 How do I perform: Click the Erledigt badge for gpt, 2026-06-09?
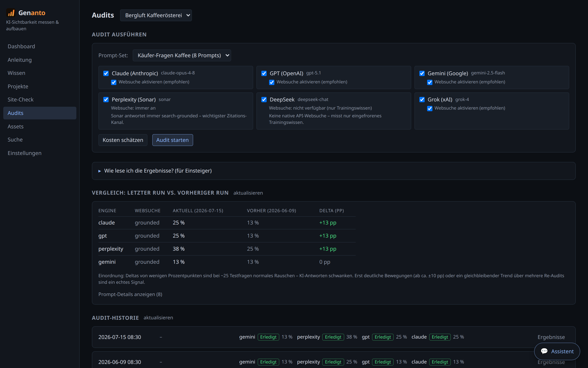click(383, 362)
